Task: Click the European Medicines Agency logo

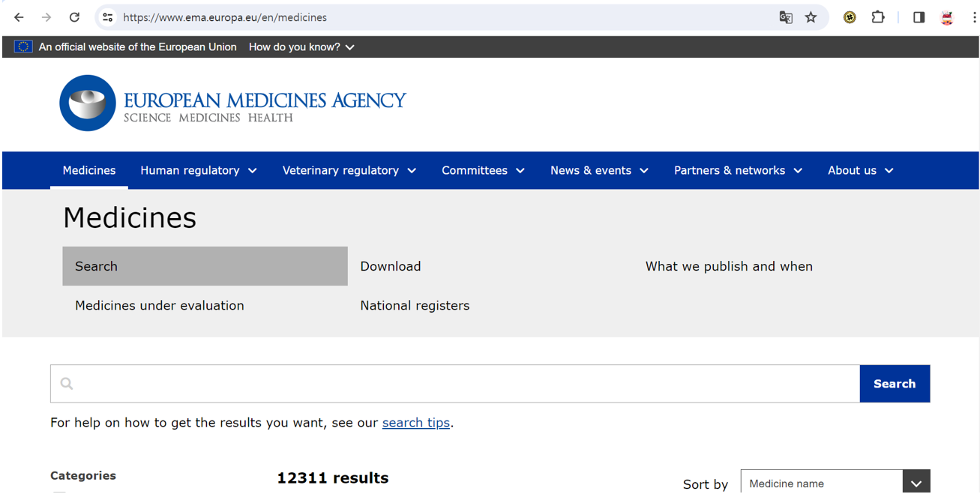Action: 232,103
